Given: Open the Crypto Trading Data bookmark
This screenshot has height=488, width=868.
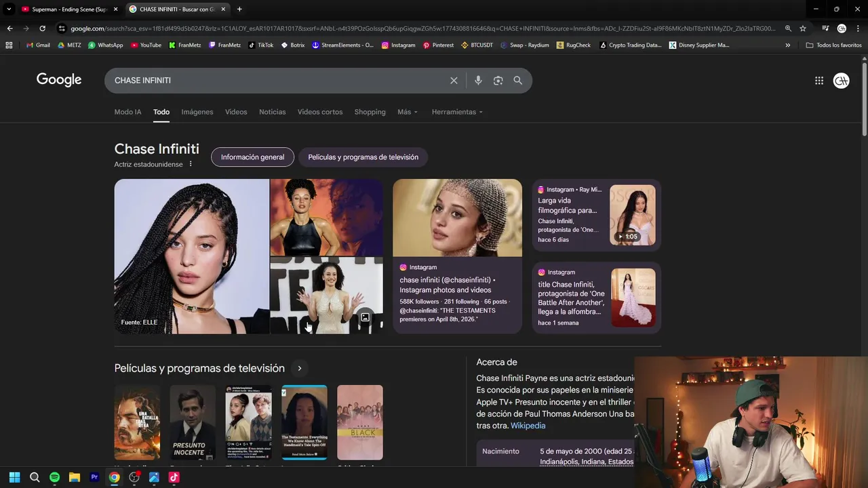Looking at the screenshot, I should click(631, 45).
